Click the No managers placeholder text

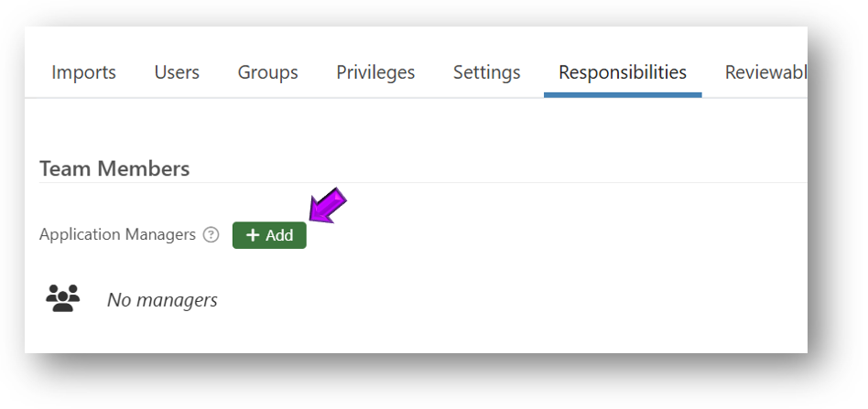(x=162, y=299)
